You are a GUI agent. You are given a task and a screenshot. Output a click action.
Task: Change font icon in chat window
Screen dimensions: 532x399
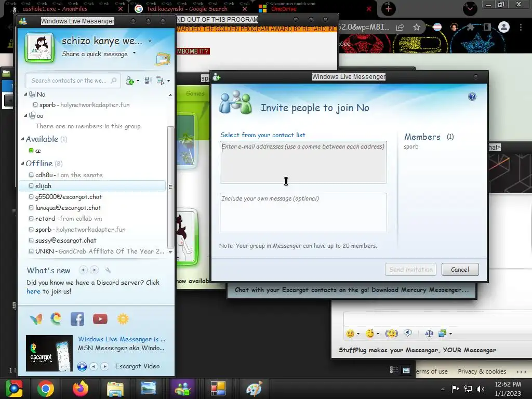[429, 334]
